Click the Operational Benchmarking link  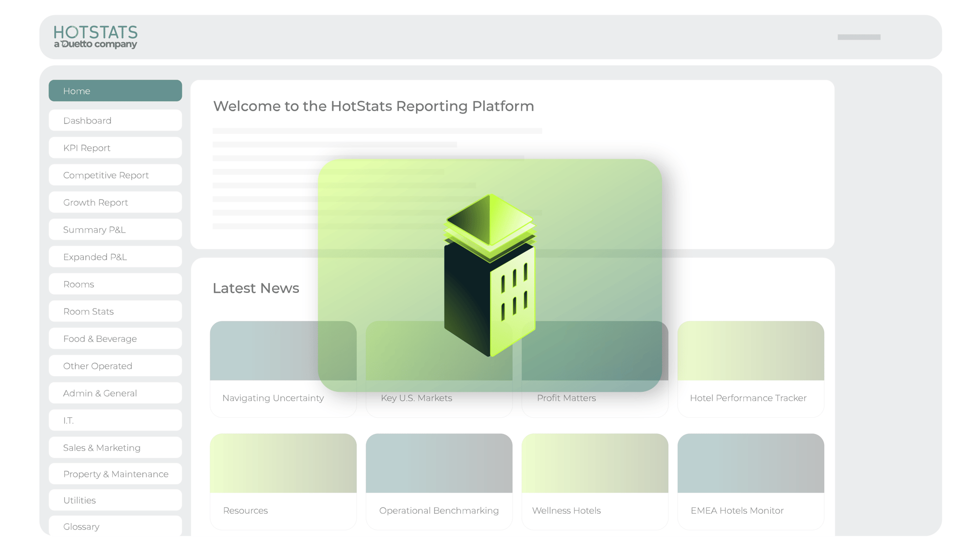[439, 510]
